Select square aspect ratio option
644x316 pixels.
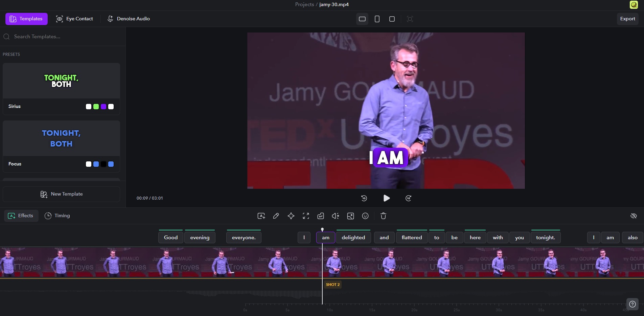[x=392, y=19]
